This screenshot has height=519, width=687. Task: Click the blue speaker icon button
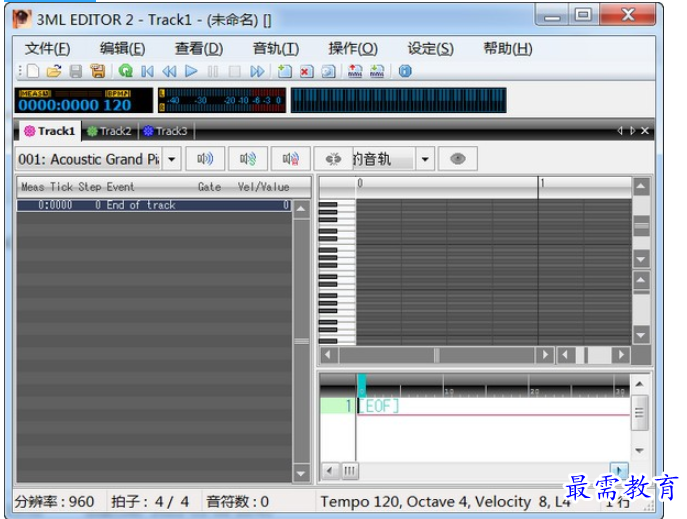[x=205, y=159]
